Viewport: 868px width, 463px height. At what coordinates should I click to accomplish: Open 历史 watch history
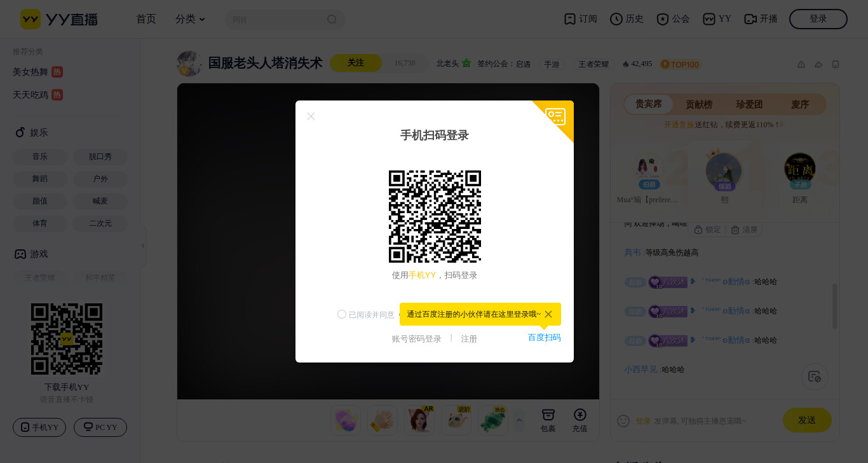point(627,19)
